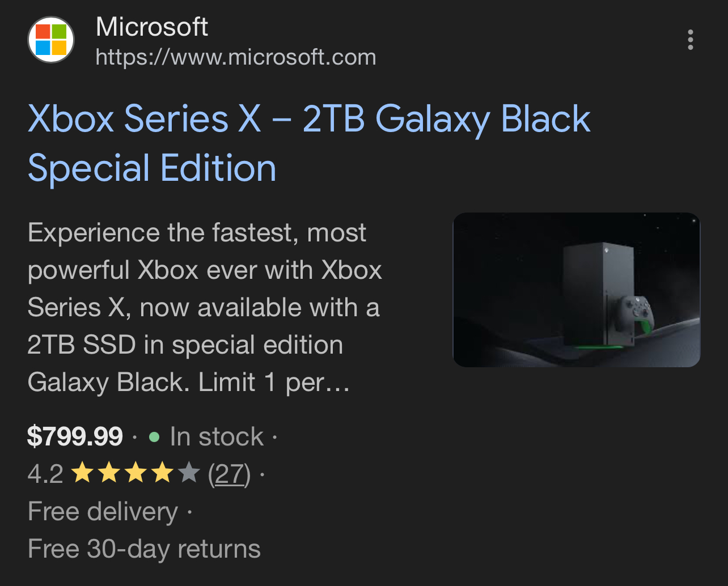Click the first yellow rating star
Viewport: 728px width, 586px height.
tap(82, 472)
